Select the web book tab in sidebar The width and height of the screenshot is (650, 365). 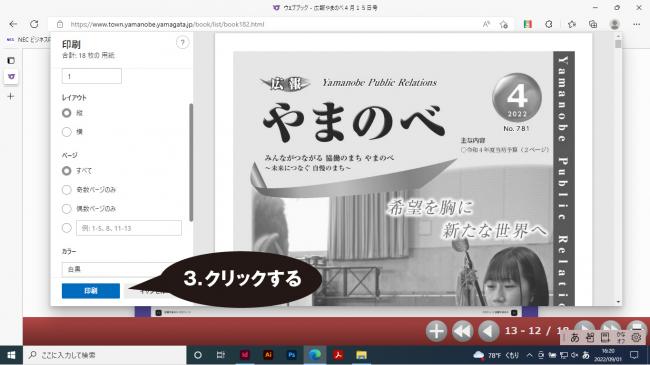tap(11, 77)
